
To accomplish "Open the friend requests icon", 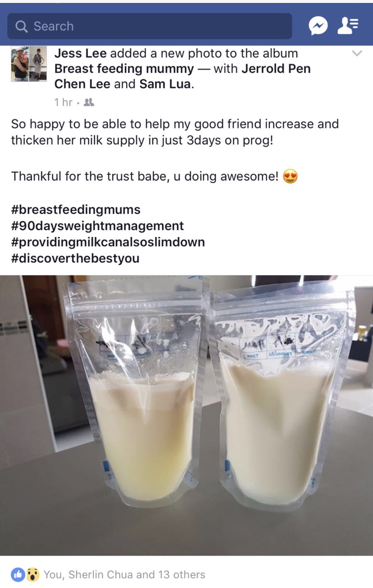I will tap(348, 26).
